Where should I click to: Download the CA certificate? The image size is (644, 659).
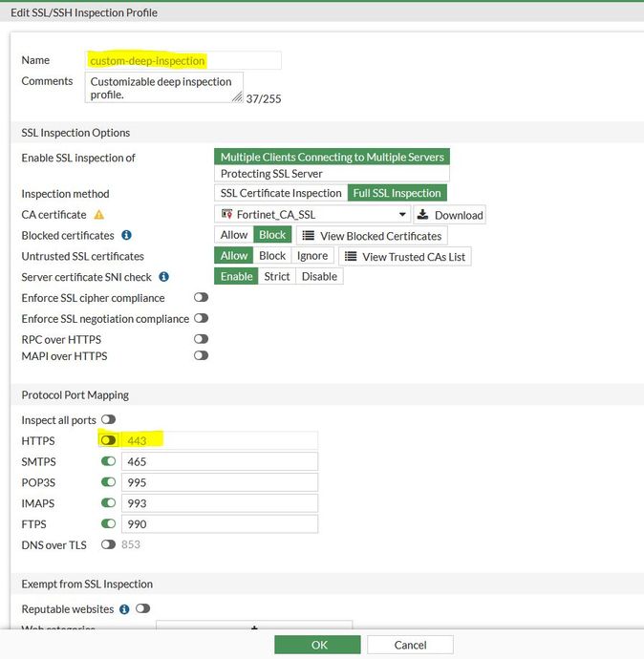coord(450,215)
